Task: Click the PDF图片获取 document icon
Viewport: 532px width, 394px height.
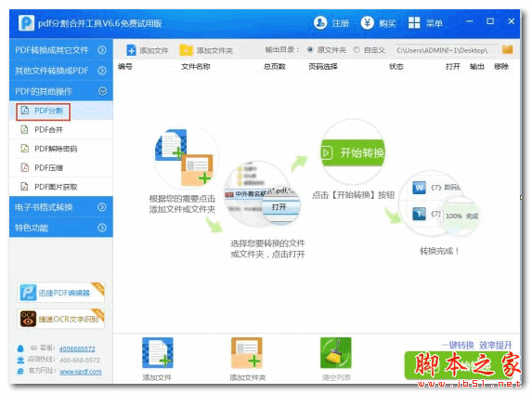Action: point(24,187)
